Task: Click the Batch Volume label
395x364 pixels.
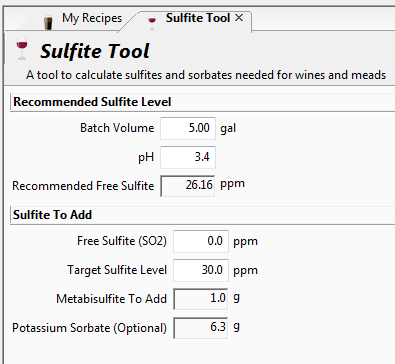Action: tap(117, 128)
